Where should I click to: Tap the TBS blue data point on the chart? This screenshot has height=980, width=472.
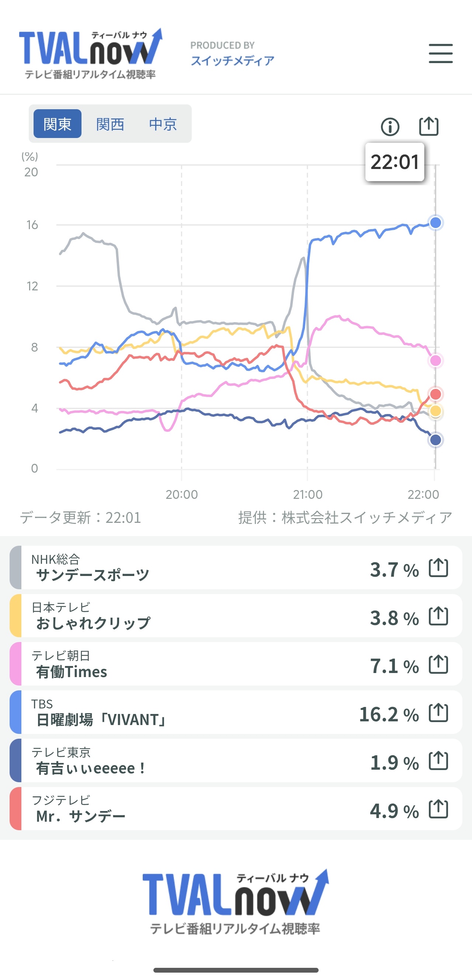[x=435, y=222]
